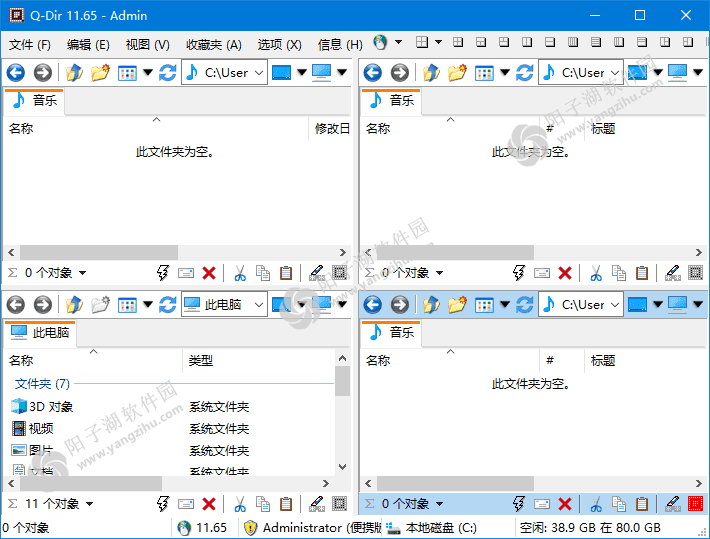
Task: Sort by # column in bottom-right pane
Action: point(550,361)
